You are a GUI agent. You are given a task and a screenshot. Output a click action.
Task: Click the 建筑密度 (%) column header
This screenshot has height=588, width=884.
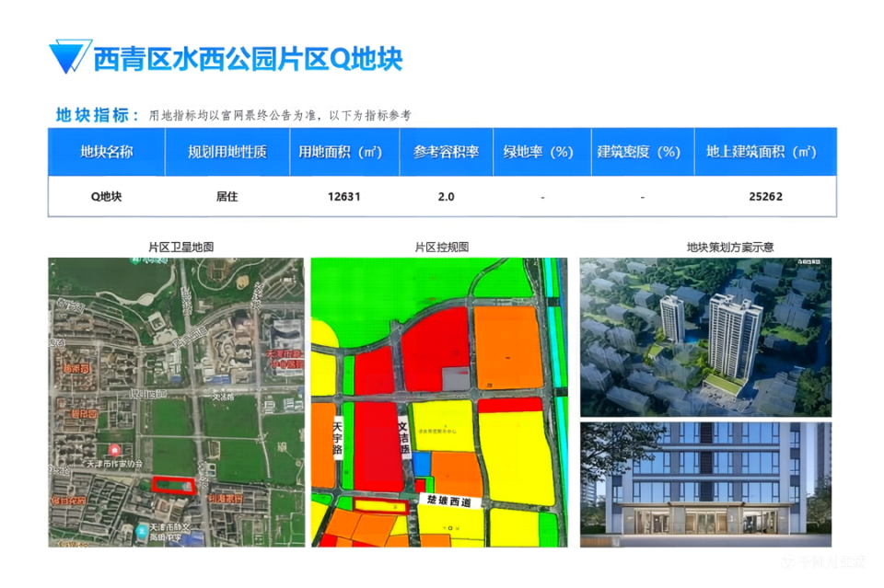point(643,152)
